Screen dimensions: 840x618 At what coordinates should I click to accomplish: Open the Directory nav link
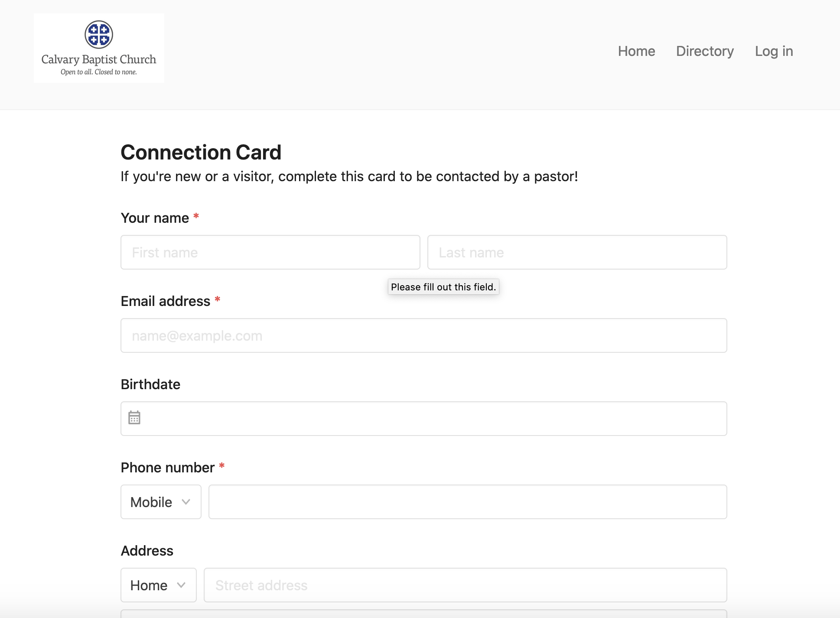(705, 51)
